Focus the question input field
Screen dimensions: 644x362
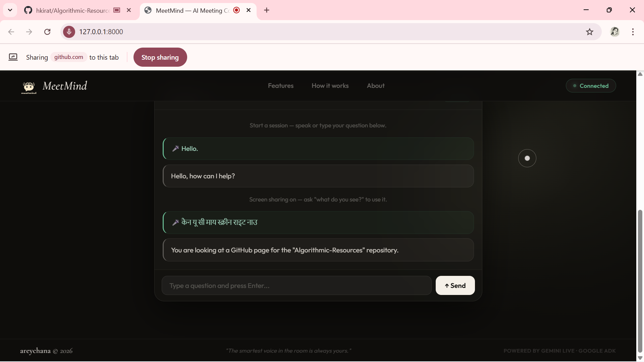point(297,286)
